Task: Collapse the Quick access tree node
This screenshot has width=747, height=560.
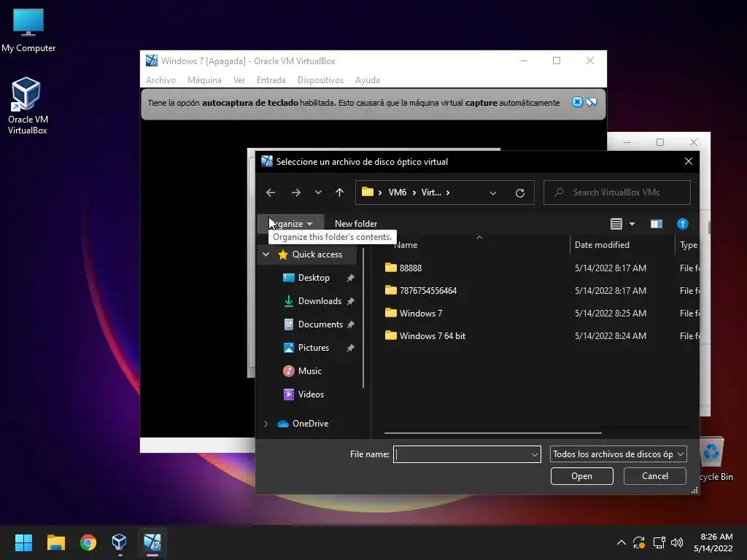Action: point(266,254)
